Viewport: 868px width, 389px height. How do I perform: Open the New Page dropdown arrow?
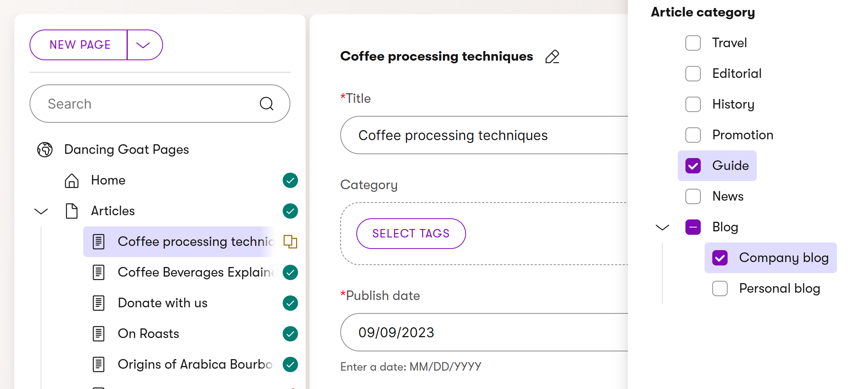click(x=143, y=45)
